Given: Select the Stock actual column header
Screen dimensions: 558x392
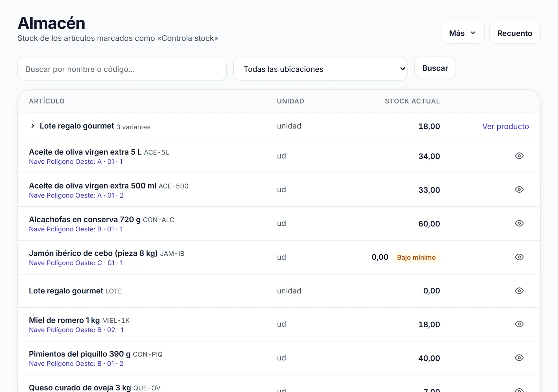Looking at the screenshot, I should [412, 101].
